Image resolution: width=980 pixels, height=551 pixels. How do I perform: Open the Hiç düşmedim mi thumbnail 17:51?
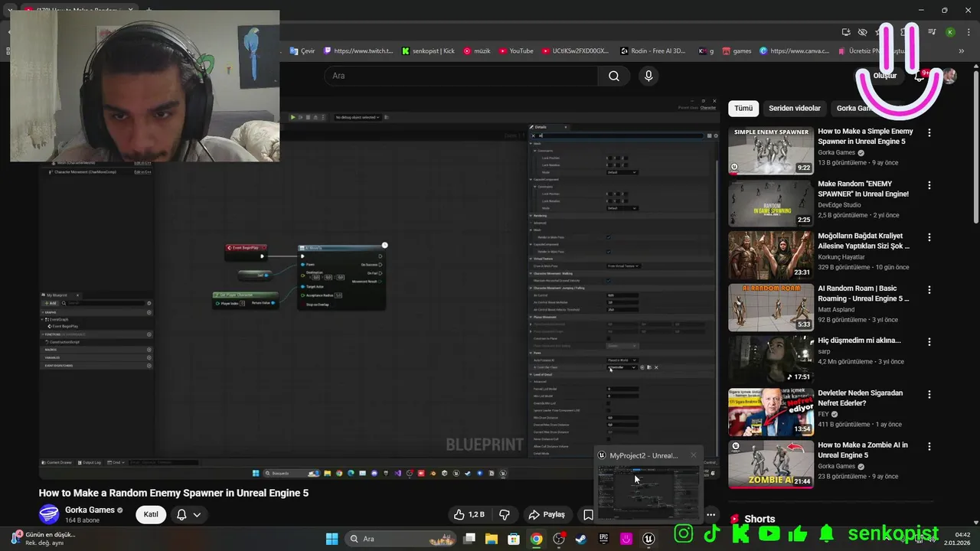coord(771,360)
